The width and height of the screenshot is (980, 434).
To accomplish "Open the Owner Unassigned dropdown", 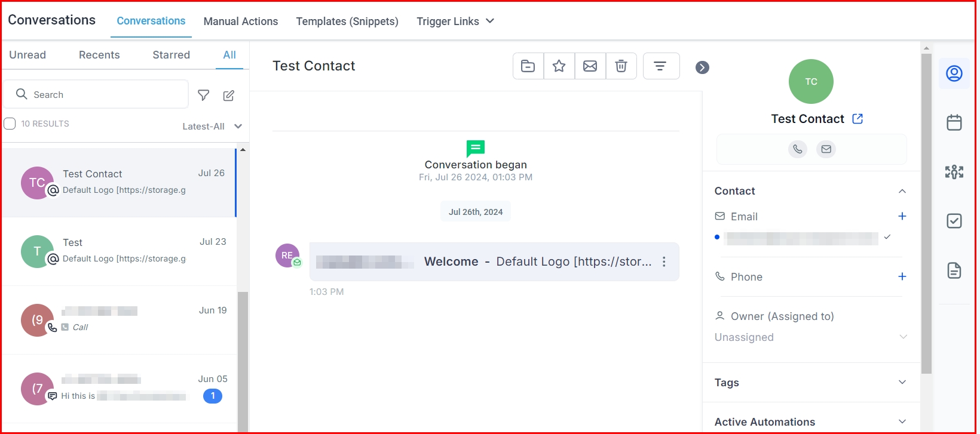I will (811, 337).
